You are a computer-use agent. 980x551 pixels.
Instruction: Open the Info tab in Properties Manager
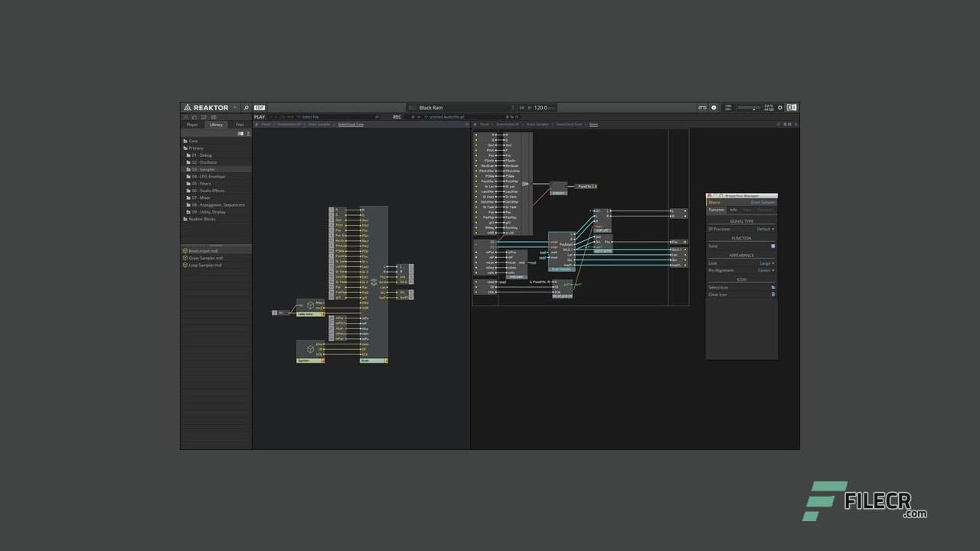point(733,210)
